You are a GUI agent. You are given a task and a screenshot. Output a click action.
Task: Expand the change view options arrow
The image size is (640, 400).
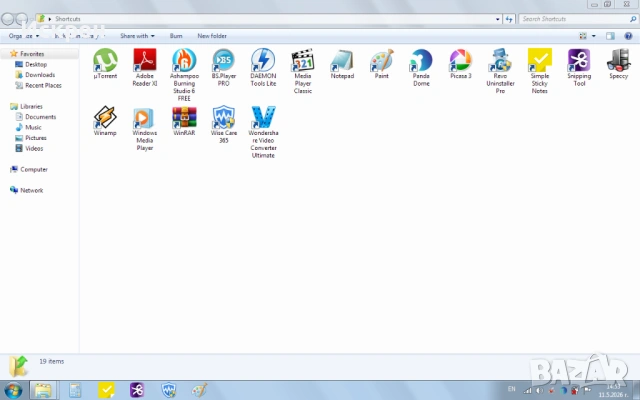pyautogui.click(x=593, y=36)
